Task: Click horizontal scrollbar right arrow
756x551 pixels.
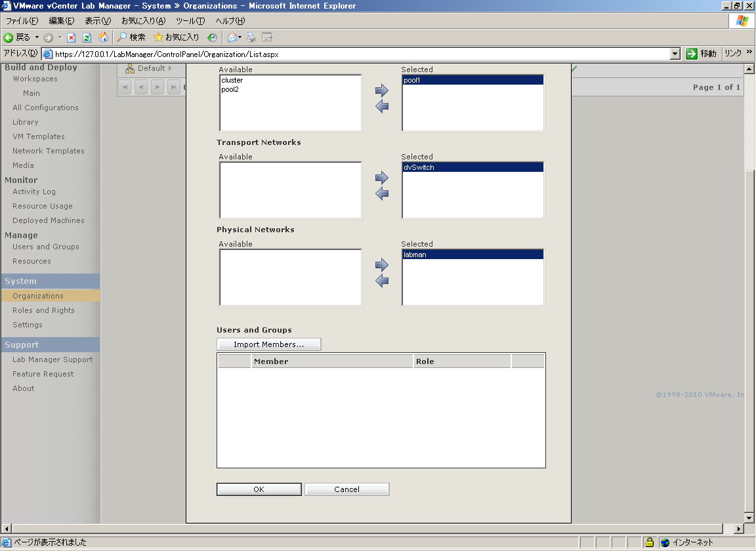Action: 739,529
